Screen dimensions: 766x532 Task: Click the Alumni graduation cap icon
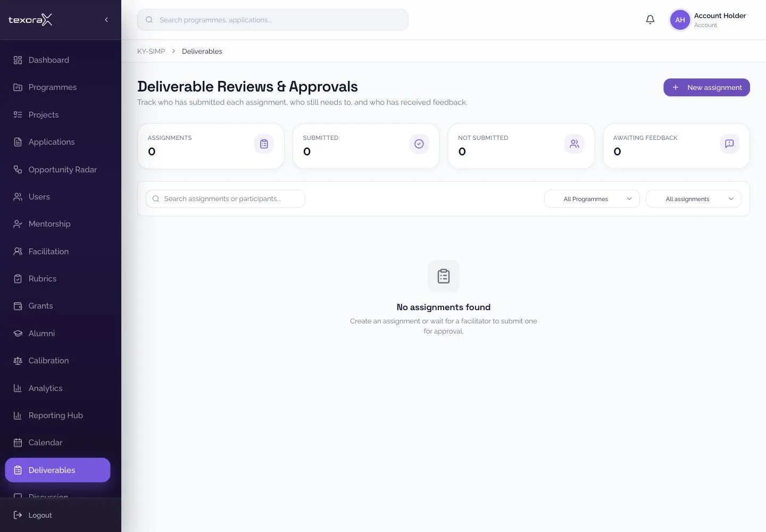[x=18, y=334]
